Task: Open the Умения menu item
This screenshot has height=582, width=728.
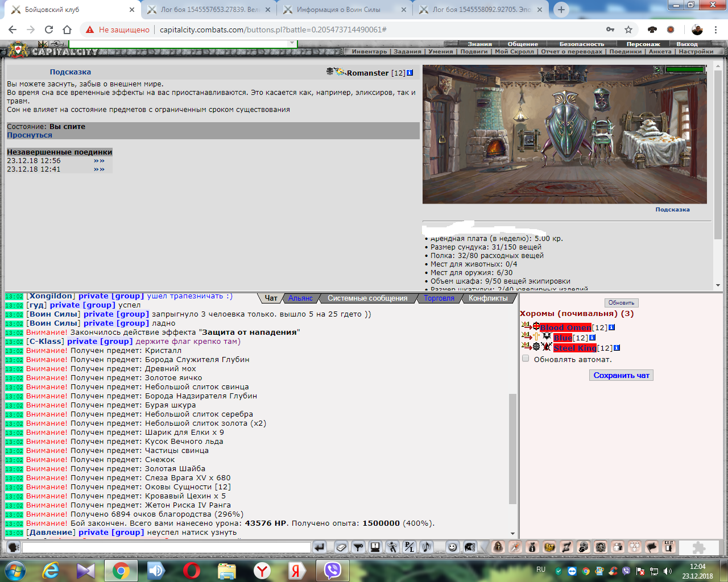Action: click(x=441, y=51)
